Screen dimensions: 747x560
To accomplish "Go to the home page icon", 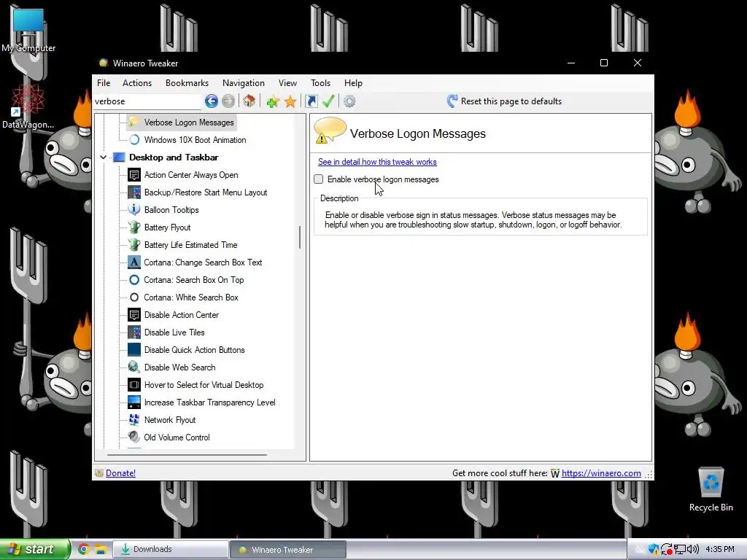I will click(249, 101).
